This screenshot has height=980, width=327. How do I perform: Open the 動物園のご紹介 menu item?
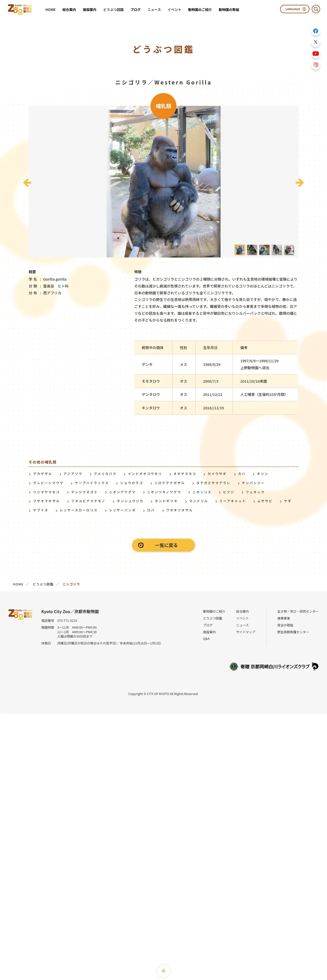point(200,10)
